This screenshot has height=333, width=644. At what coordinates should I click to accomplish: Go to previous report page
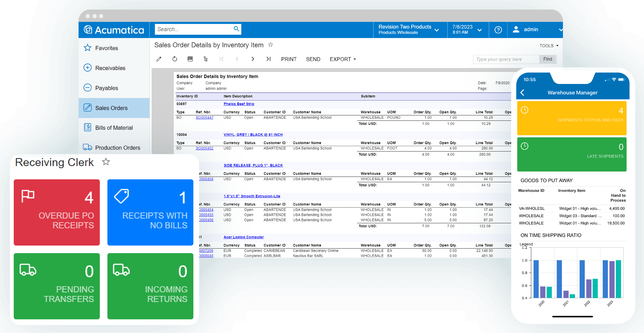click(237, 59)
